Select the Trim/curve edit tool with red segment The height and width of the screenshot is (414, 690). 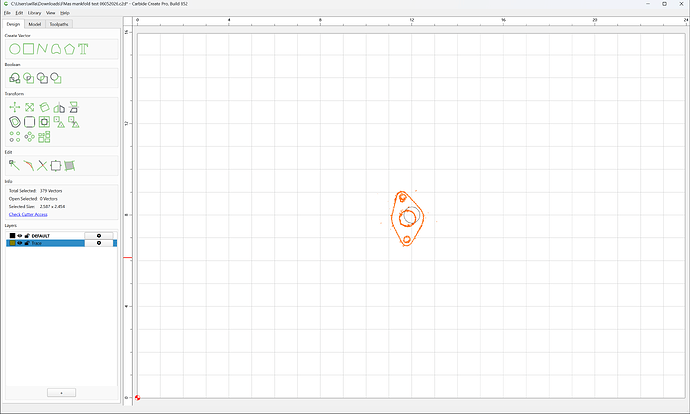(x=29, y=165)
